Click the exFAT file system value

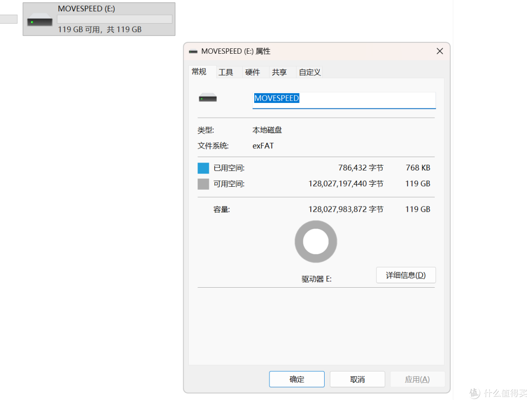(263, 146)
